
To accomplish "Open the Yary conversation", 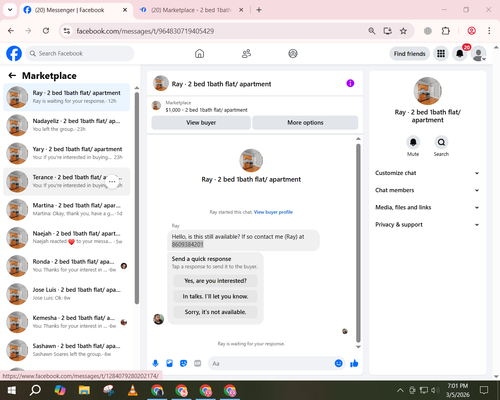I will [66, 153].
